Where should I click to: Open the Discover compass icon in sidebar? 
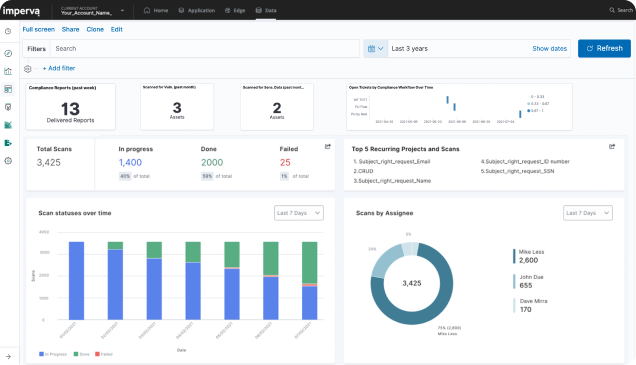(8, 54)
